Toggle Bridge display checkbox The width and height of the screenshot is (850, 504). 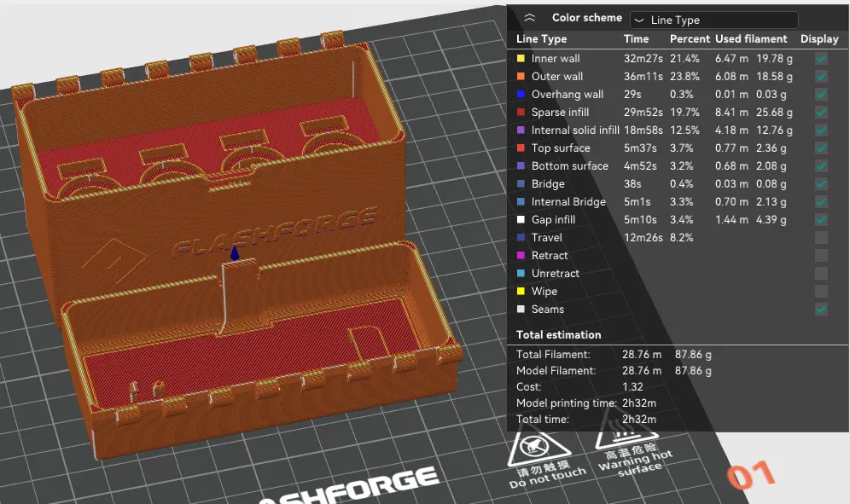821,183
